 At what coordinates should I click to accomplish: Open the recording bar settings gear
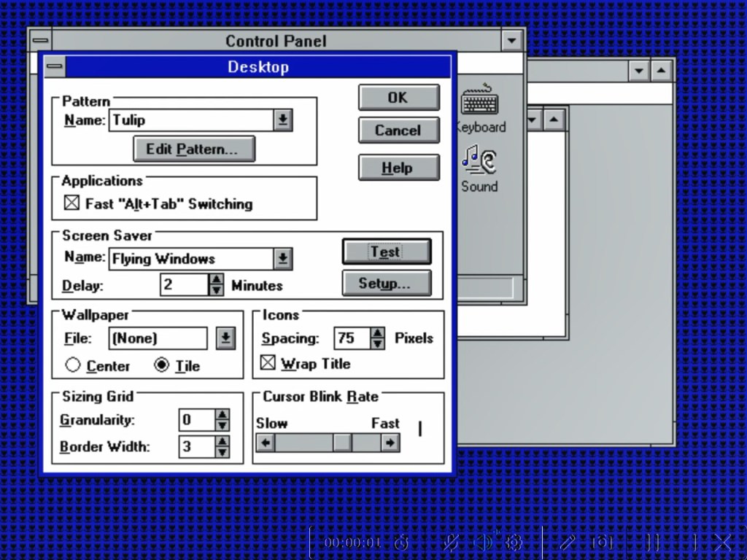tap(514, 542)
